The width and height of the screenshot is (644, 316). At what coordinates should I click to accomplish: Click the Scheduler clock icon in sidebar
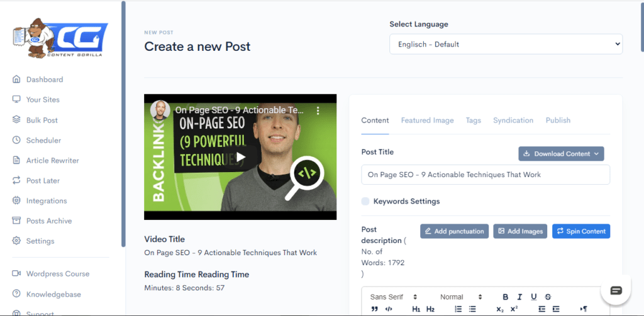click(x=16, y=140)
